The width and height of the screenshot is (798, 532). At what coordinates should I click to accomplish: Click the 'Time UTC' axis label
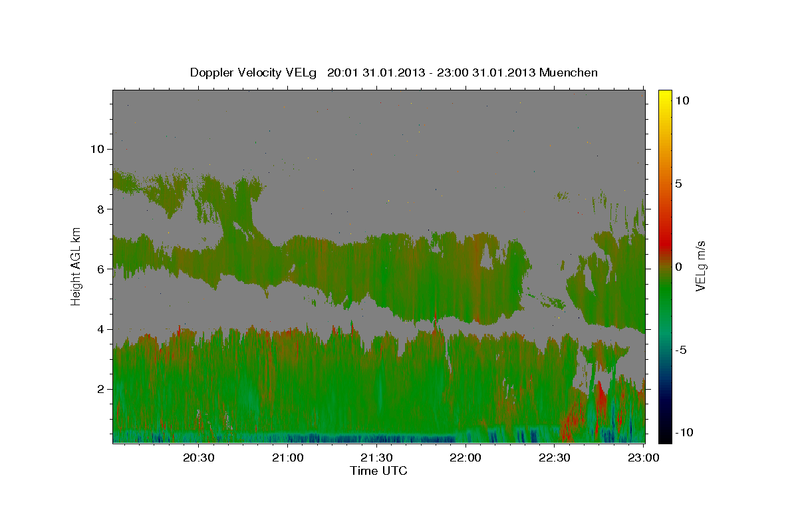pos(378,471)
